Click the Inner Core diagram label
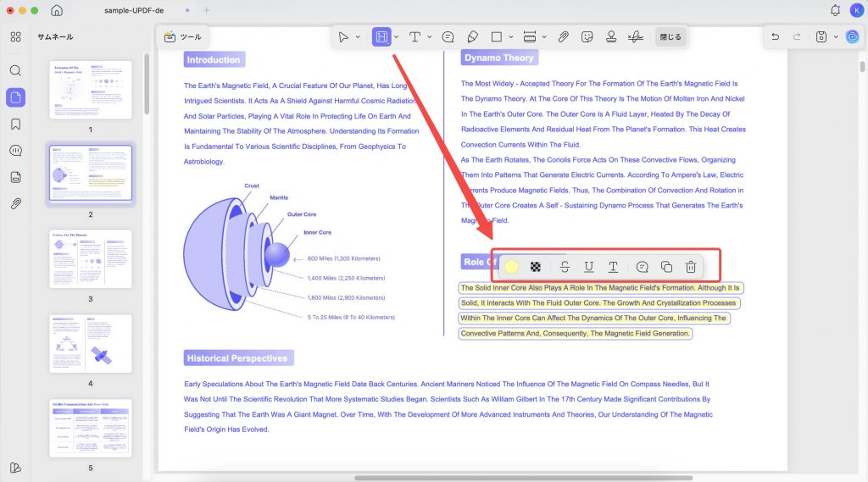 tap(317, 232)
